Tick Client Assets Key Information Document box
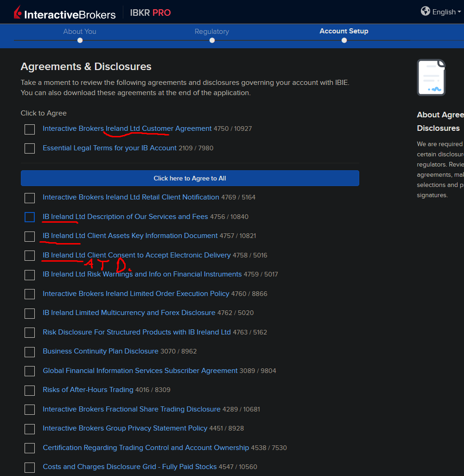 [x=30, y=237]
